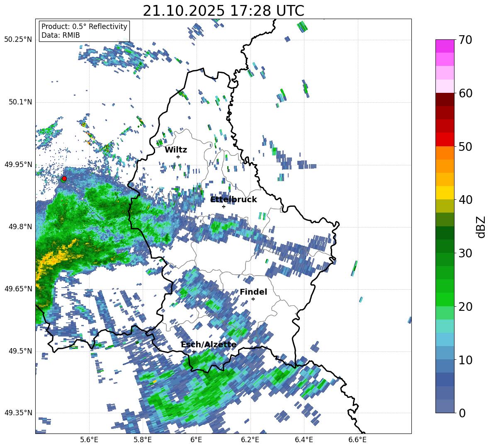The width and height of the screenshot is (491, 448).
Task: Click the Data: RMIB text
Action: 61,35
